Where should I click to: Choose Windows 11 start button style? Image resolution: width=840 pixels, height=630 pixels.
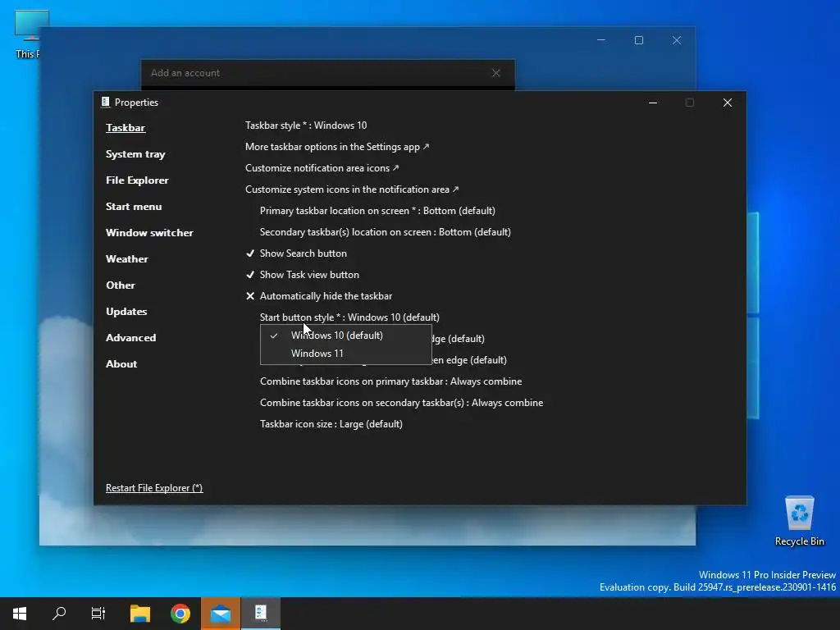point(345,354)
